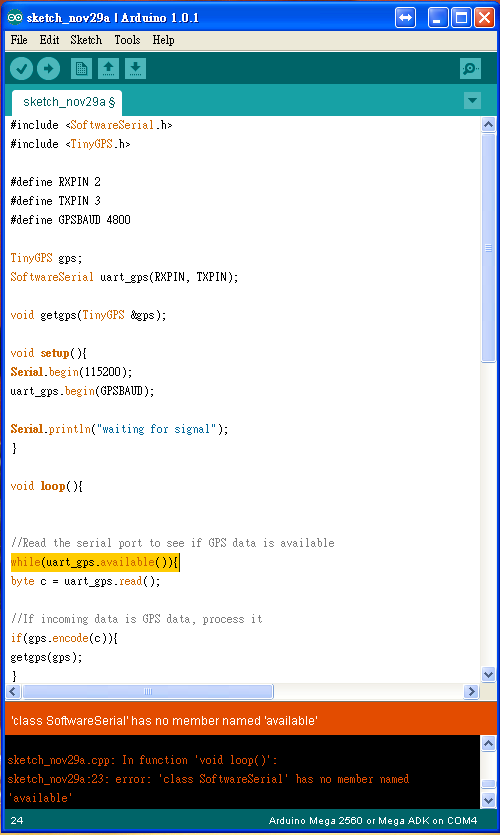Click the horizontal scroll-right arrow
Image resolution: width=500 pixels, height=835 pixels.
(471, 691)
